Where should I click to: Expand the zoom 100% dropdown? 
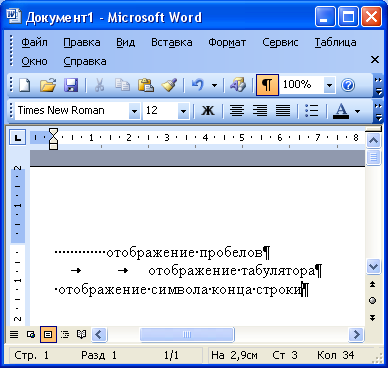[329, 85]
